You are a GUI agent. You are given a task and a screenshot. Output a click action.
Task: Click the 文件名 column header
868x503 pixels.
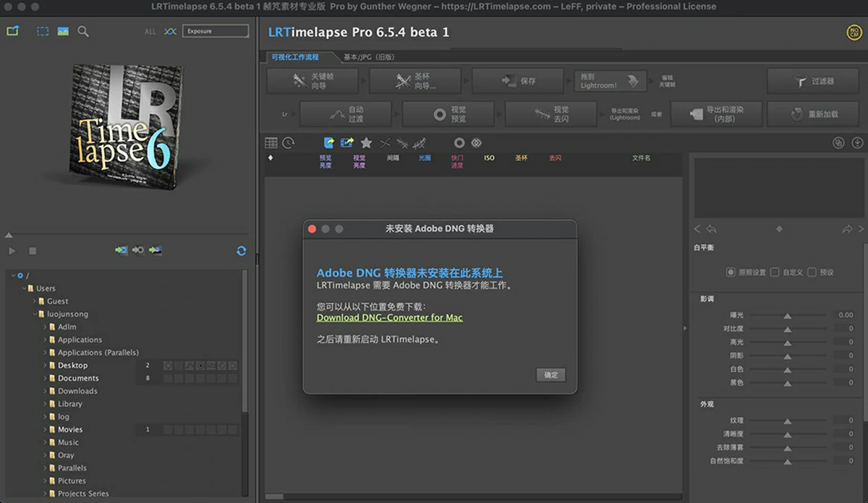pos(641,158)
